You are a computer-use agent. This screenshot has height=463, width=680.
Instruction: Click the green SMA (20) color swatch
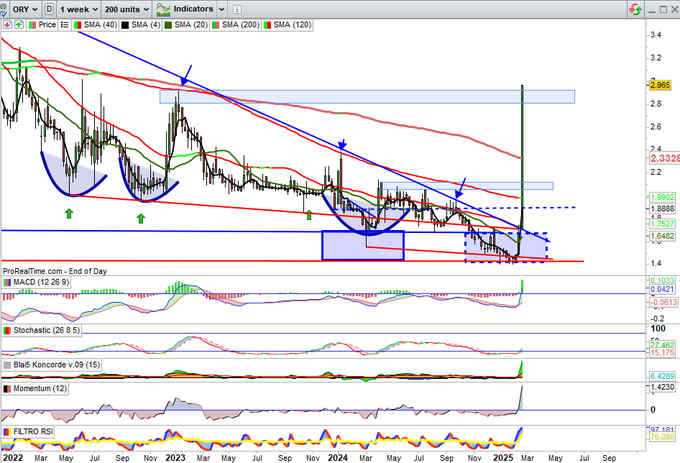click(168, 25)
